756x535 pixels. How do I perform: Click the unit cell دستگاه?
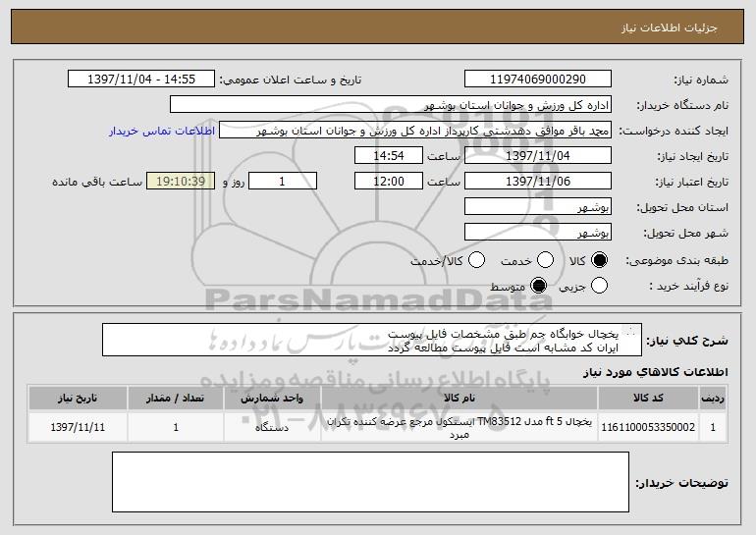click(x=272, y=427)
